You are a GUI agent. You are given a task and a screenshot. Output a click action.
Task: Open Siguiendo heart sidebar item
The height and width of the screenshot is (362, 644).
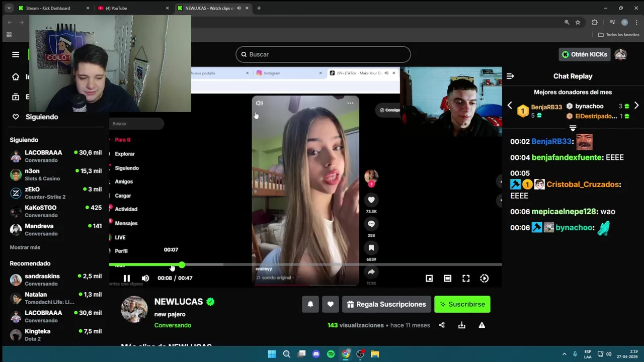35,117
